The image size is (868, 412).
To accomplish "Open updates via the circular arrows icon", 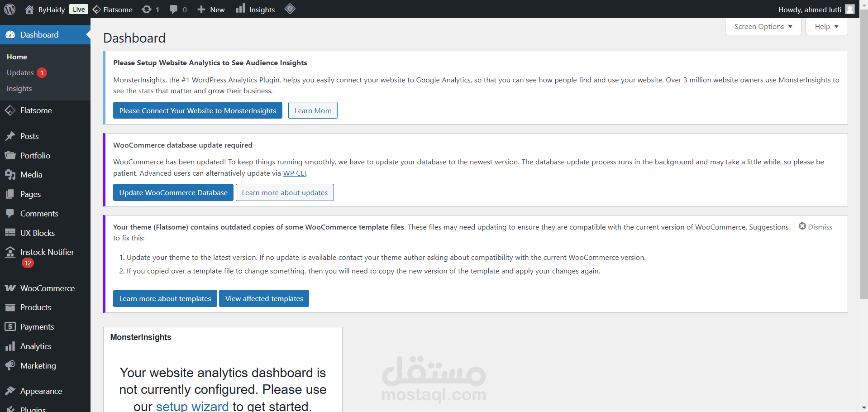I will point(147,10).
